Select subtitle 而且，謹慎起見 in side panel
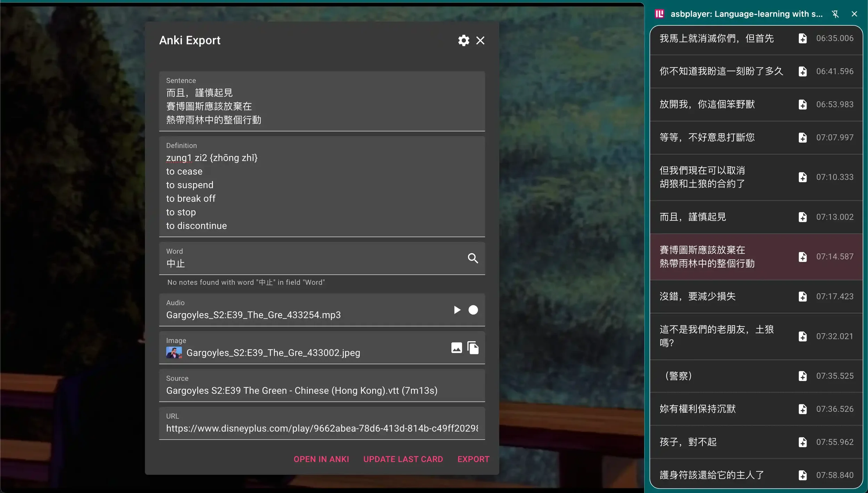868x493 pixels. tap(693, 217)
